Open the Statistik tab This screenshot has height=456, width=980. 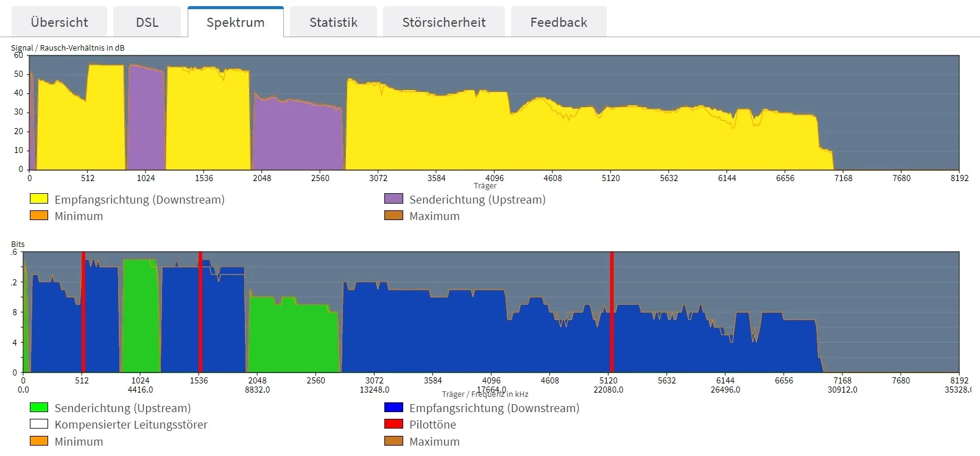tap(333, 22)
